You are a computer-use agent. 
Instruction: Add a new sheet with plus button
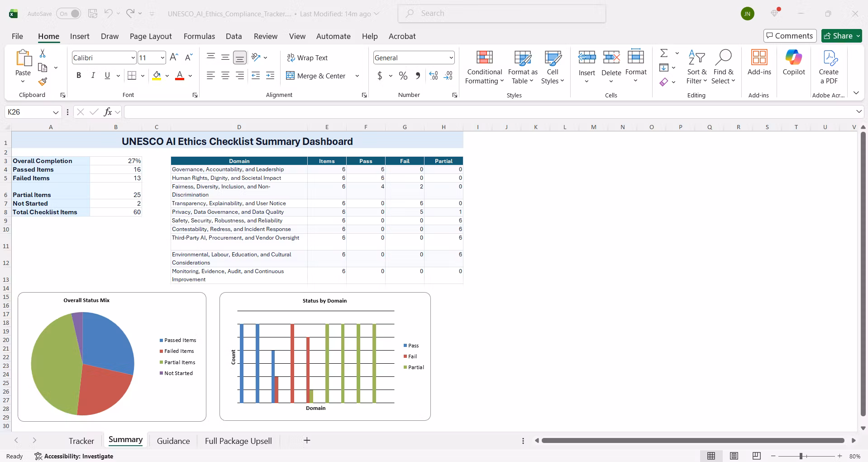(x=307, y=440)
